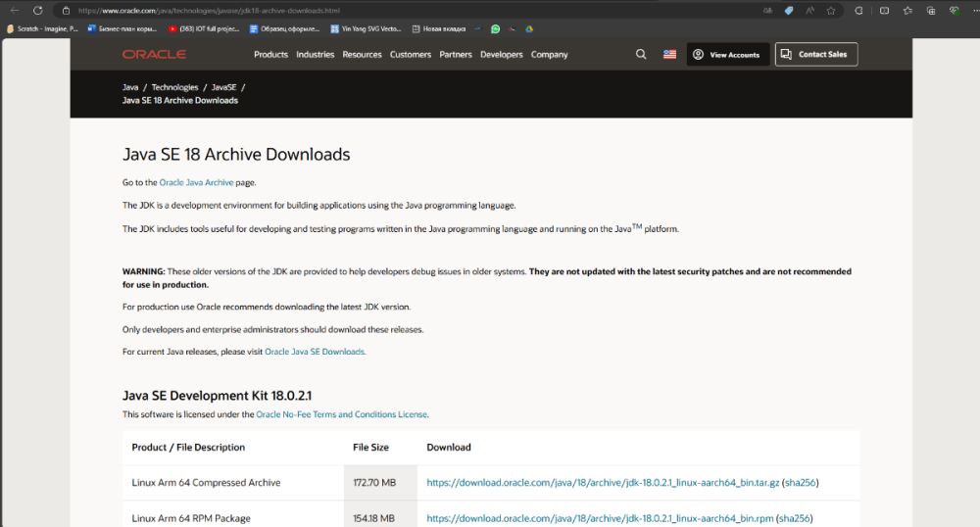The image size is (980, 527).
Task: Expand the Products navigation menu
Action: tap(270, 55)
